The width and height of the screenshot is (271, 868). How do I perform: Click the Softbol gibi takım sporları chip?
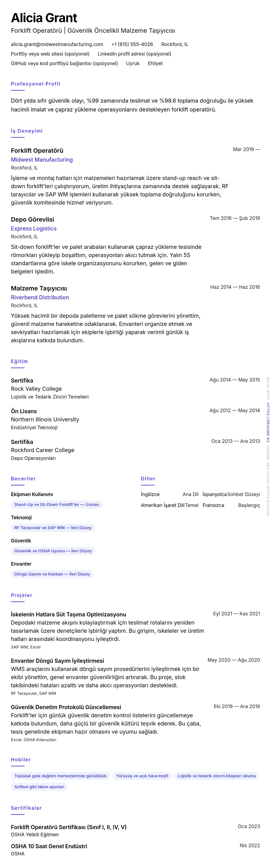coord(39,787)
